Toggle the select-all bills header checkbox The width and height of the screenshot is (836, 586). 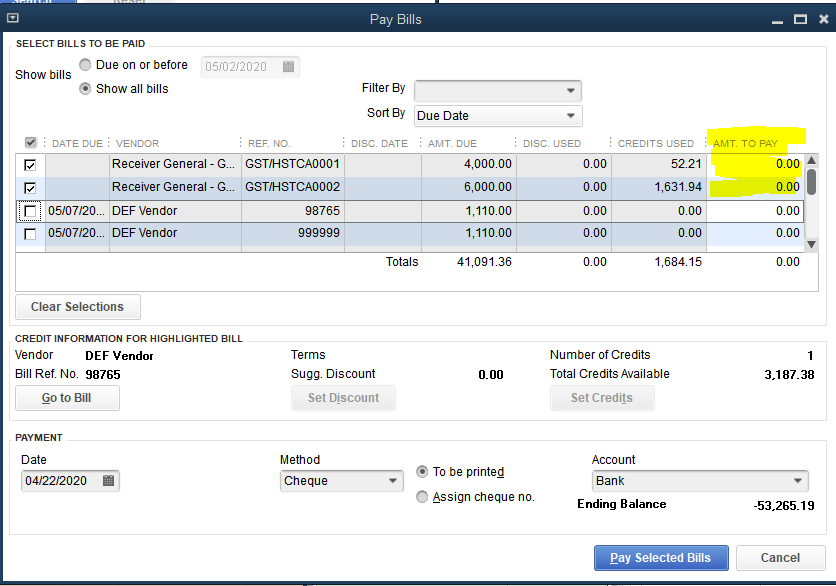click(31, 143)
